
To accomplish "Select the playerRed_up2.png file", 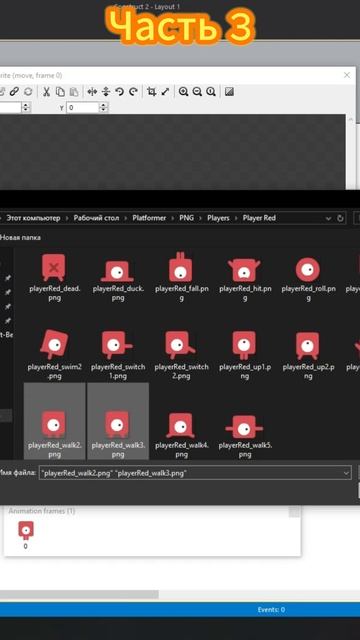I will tap(308, 355).
